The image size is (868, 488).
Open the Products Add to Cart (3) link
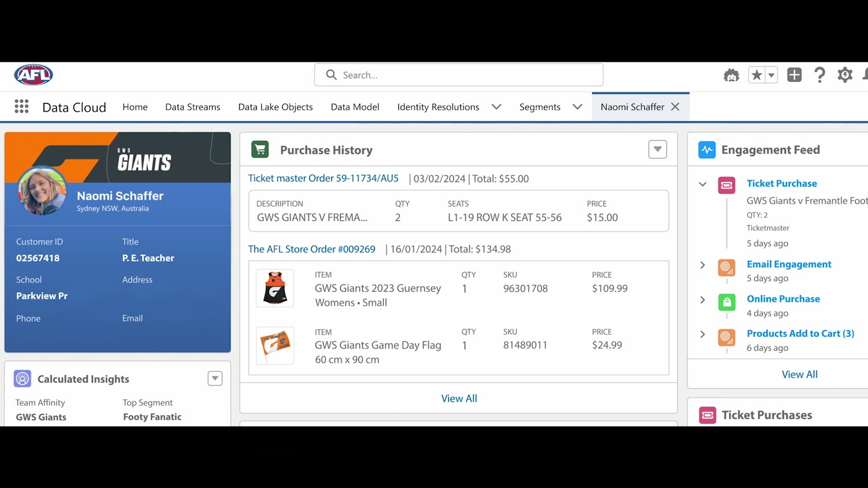tap(800, 334)
